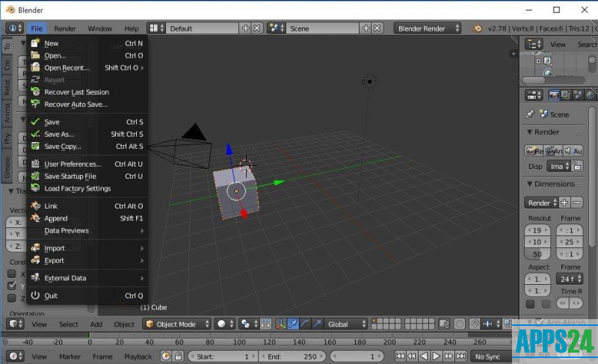Open the Default screen layout selector

156,28
